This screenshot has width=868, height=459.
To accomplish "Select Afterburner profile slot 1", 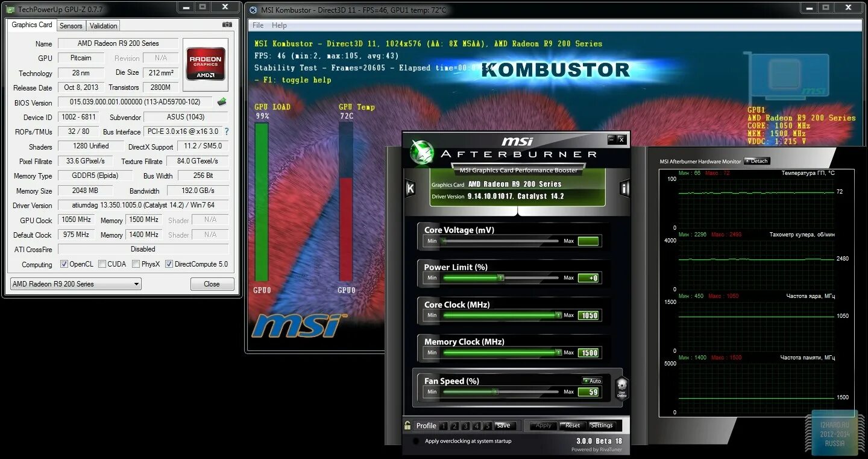I will (444, 426).
